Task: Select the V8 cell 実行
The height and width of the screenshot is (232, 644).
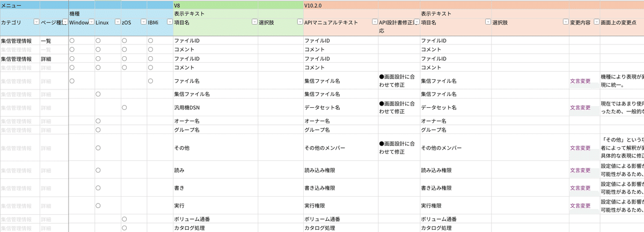Action: pos(215,206)
